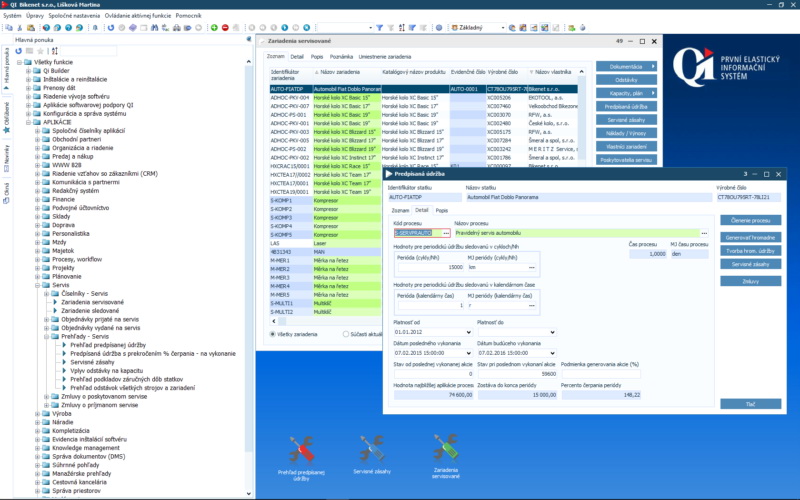Image resolution: width=800 pixels, height=500 pixels.
Task: Click the tree panel scroll down arrow
Action: click(x=248, y=493)
